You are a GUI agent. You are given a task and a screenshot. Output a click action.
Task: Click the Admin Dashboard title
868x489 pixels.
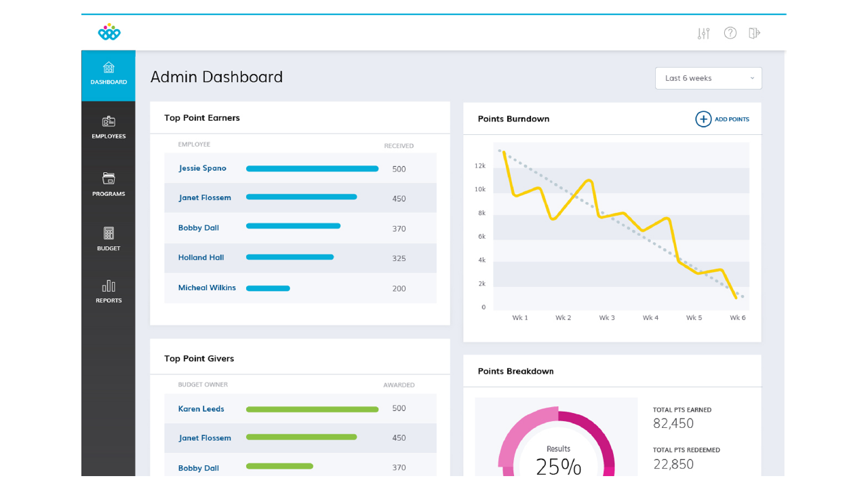point(216,77)
